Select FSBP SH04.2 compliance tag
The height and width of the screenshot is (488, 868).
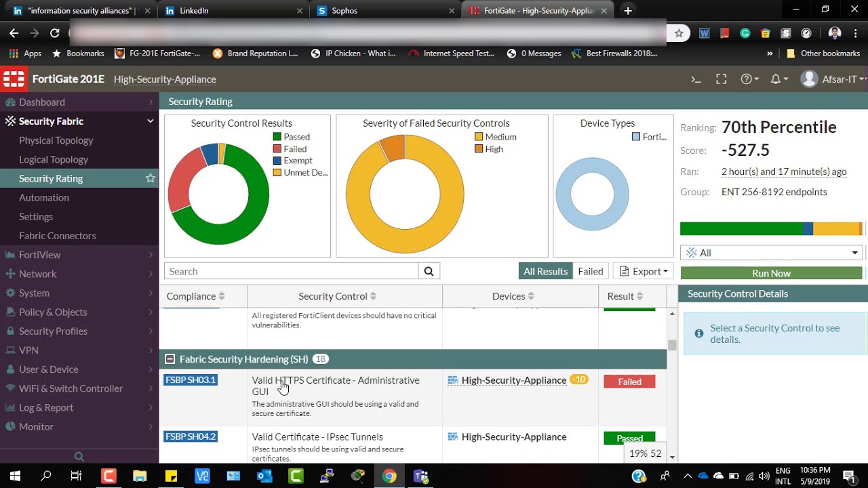tap(191, 436)
